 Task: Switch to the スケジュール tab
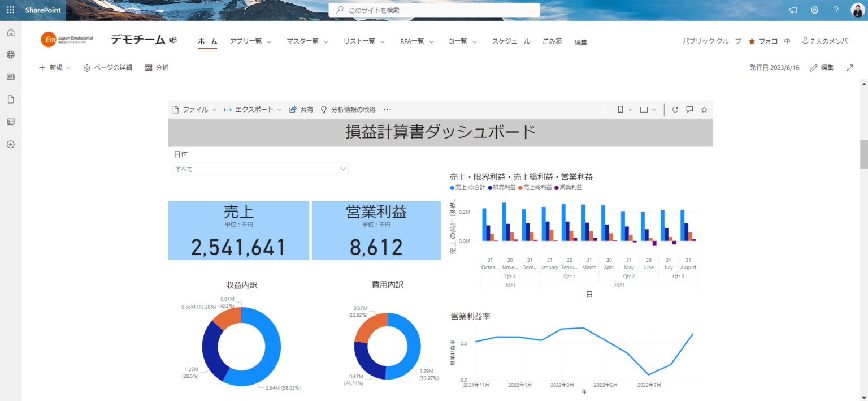(x=510, y=41)
